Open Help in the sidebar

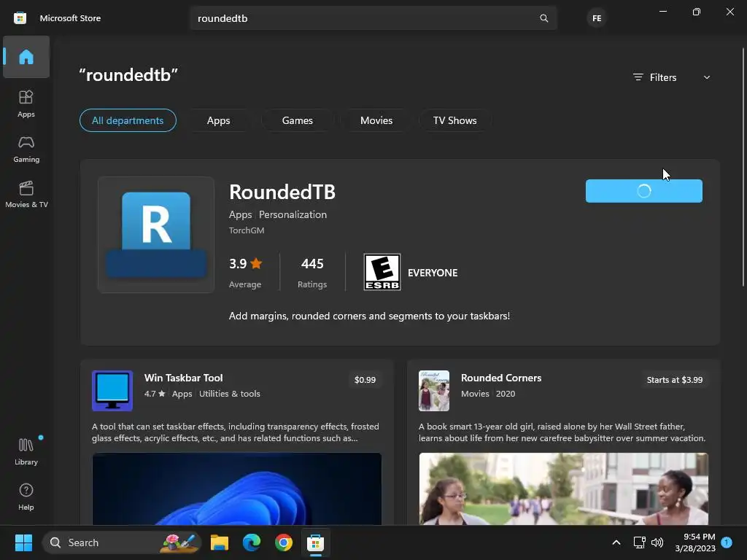[26, 497]
